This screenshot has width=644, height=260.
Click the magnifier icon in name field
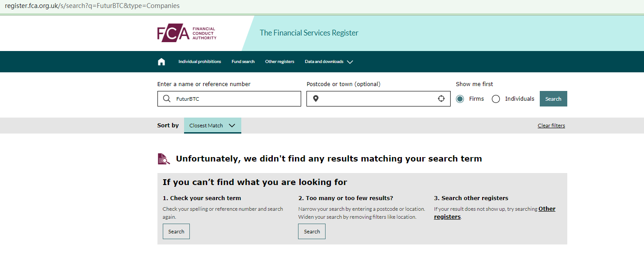coord(167,99)
